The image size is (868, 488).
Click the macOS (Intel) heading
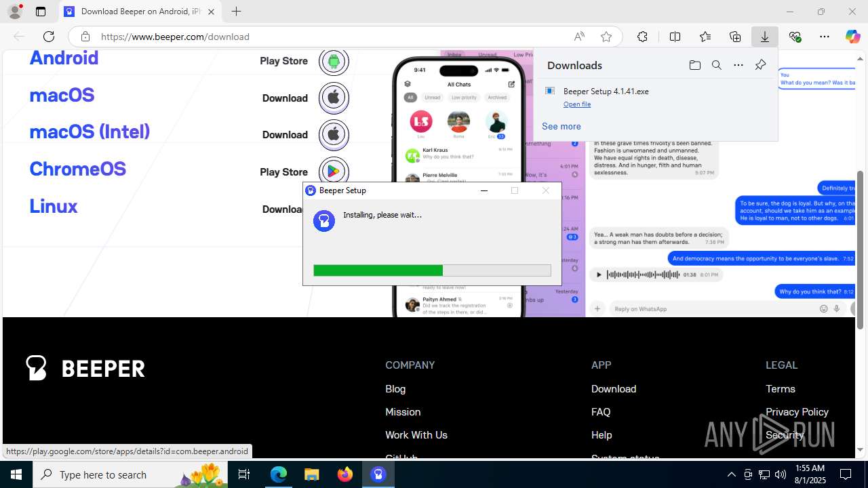pos(90,131)
